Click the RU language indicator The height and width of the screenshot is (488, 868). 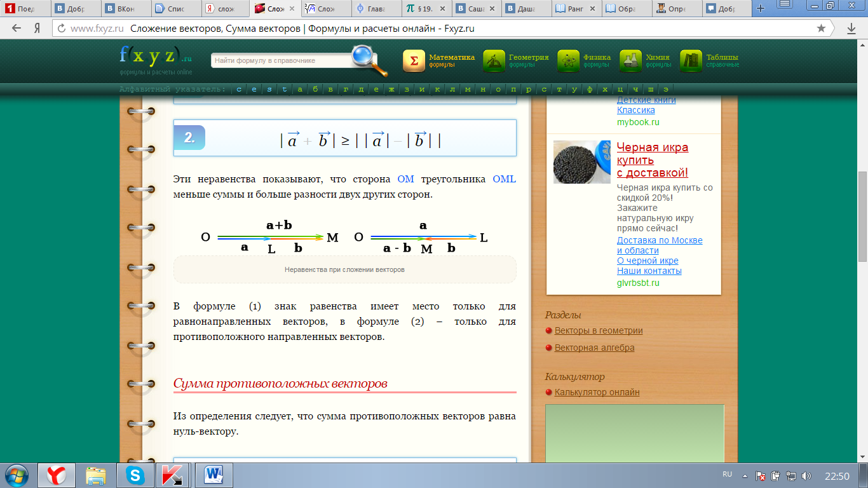click(728, 475)
